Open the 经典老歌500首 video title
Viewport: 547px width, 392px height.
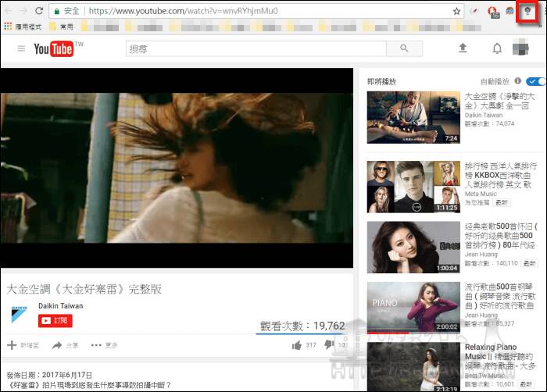click(x=501, y=235)
